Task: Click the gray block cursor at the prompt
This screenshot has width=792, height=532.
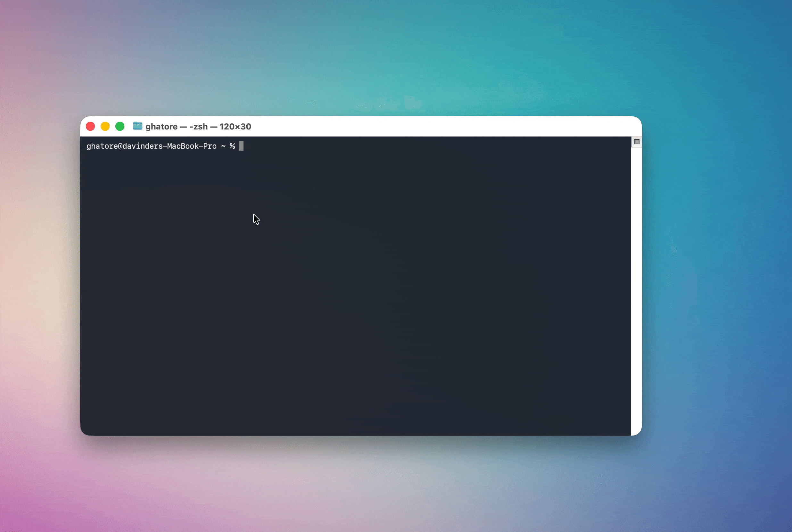Action: (x=241, y=146)
